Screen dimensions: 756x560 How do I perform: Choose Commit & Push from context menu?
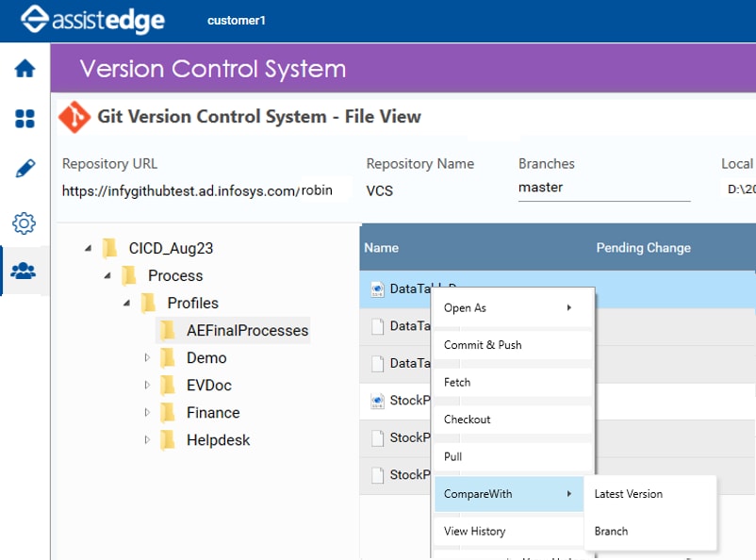pos(481,345)
